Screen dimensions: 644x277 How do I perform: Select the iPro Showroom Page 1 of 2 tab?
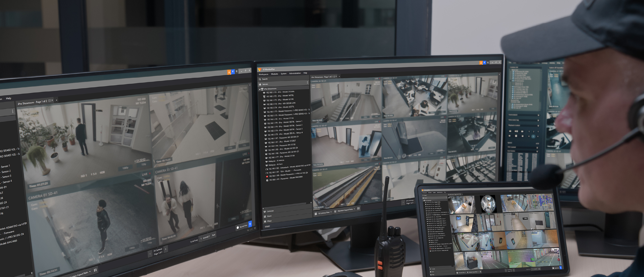pos(322,77)
